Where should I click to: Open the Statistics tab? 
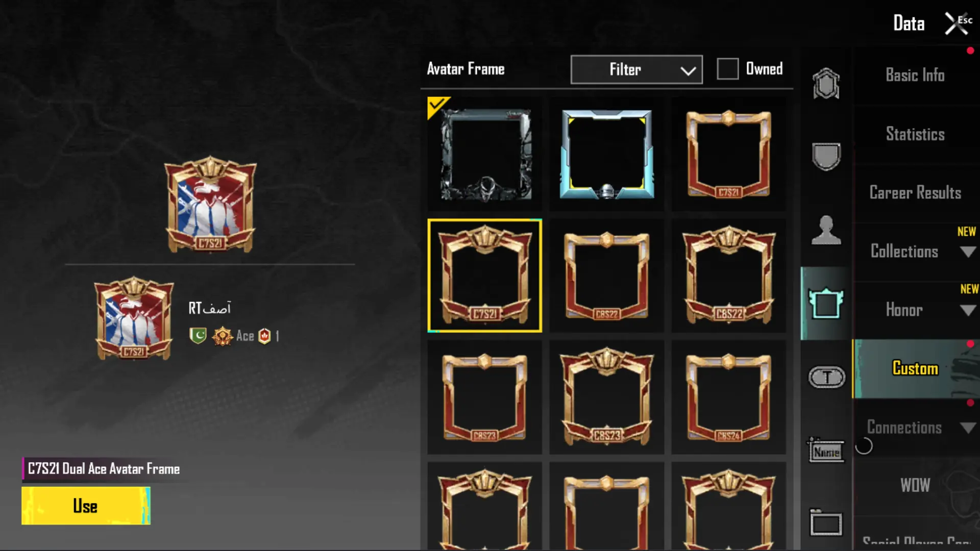(915, 134)
